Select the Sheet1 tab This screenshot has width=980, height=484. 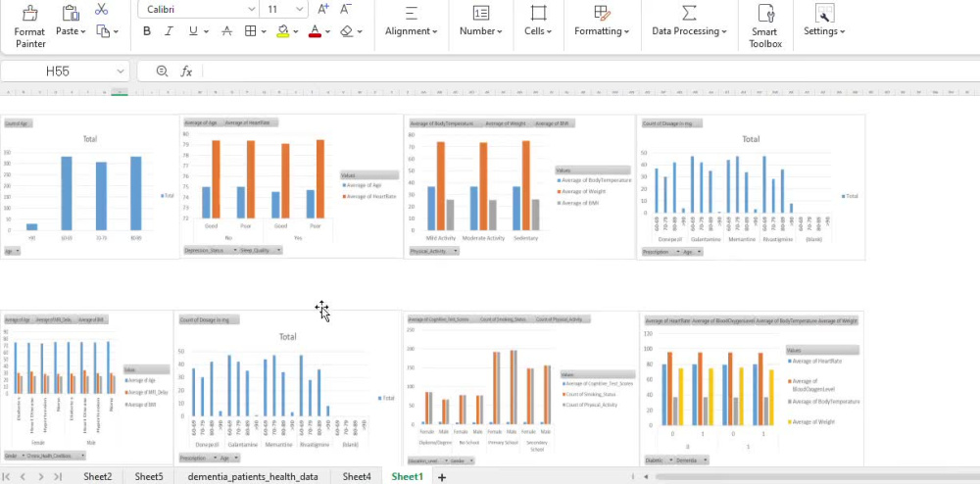click(408, 476)
